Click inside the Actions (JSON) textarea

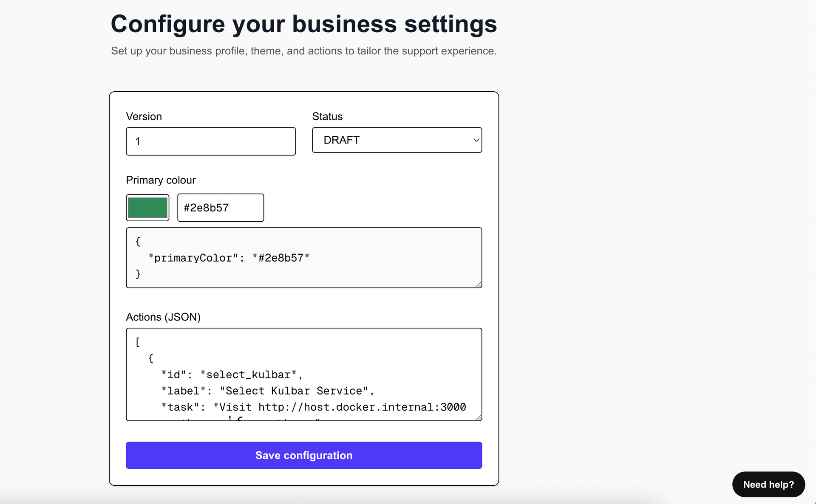(x=304, y=374)
